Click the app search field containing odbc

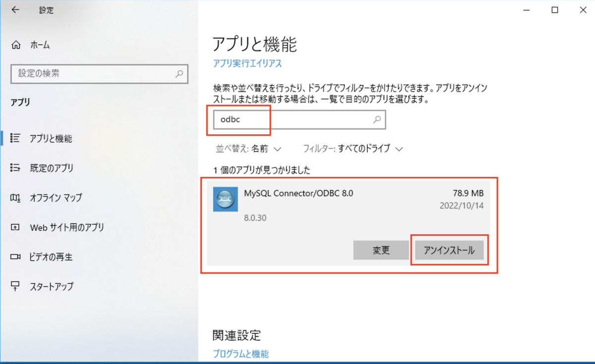(299, 119)
